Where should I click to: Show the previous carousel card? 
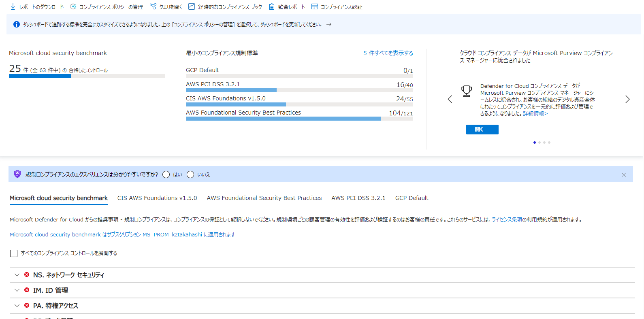(450, 99)
